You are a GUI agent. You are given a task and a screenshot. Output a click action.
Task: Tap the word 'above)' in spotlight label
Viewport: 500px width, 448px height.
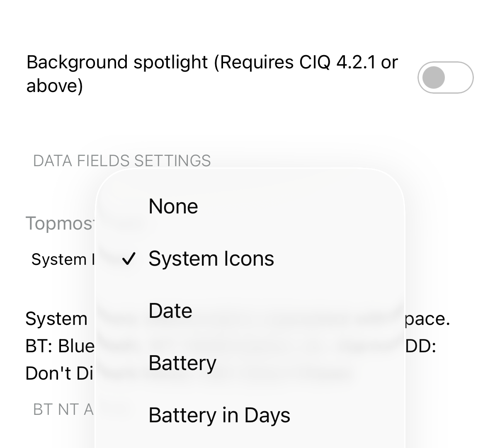[55, 86]
